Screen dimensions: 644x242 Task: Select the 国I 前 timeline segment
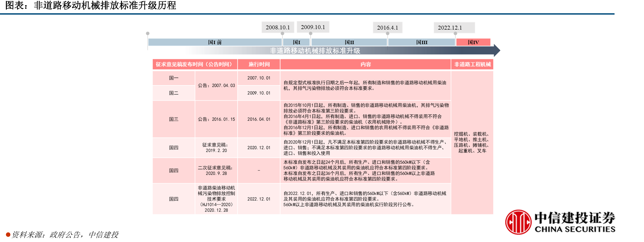point(215,42)
